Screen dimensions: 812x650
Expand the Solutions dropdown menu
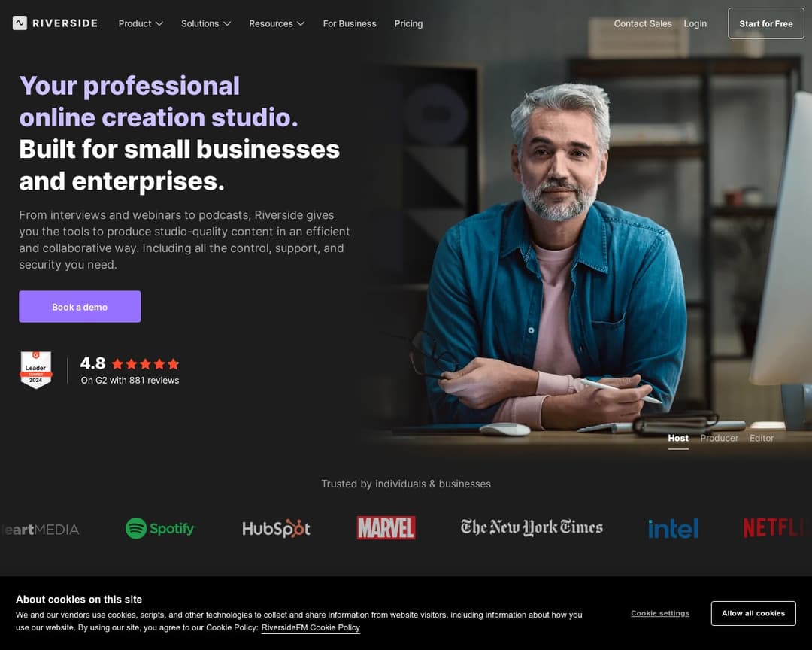(206, 23)
